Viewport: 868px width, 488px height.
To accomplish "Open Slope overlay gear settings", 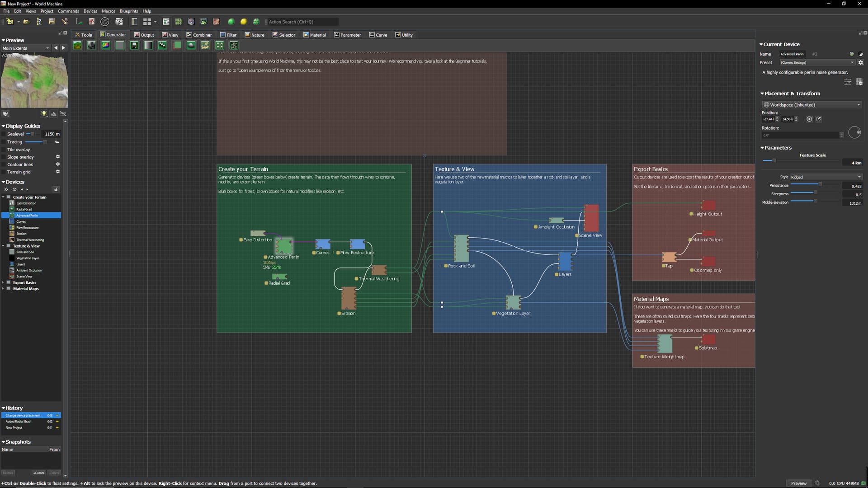I will coord(58,157).
